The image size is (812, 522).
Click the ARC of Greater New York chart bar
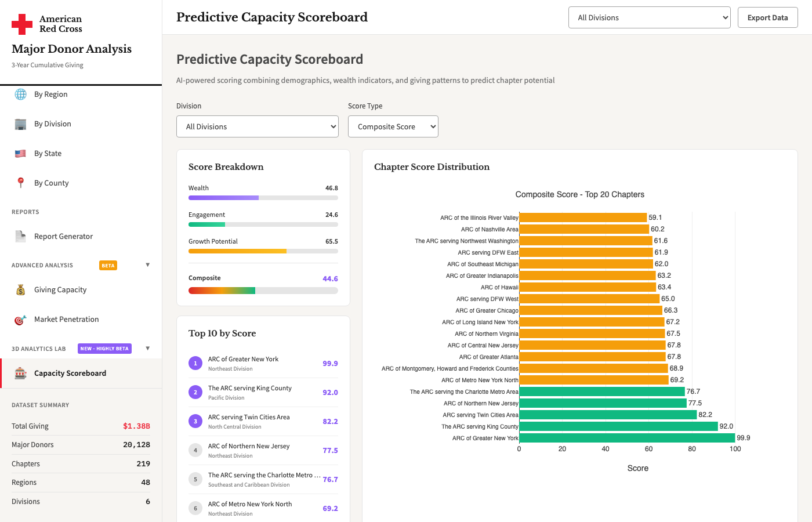coord(627,438)
